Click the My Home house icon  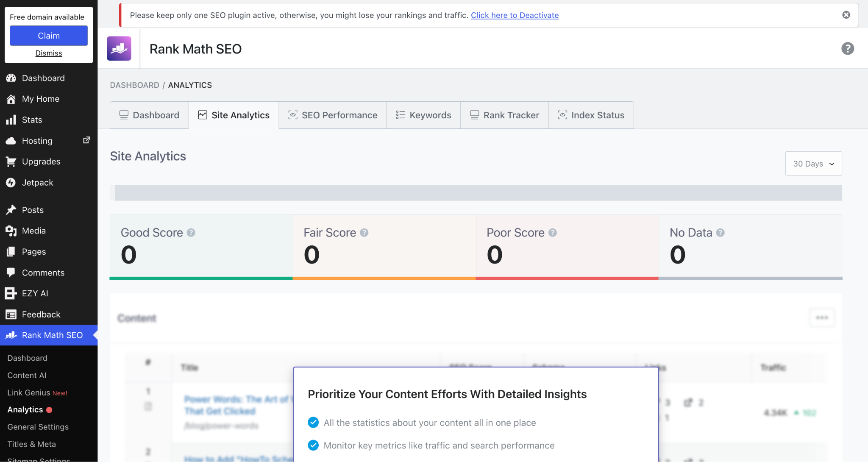coord(11,99)
